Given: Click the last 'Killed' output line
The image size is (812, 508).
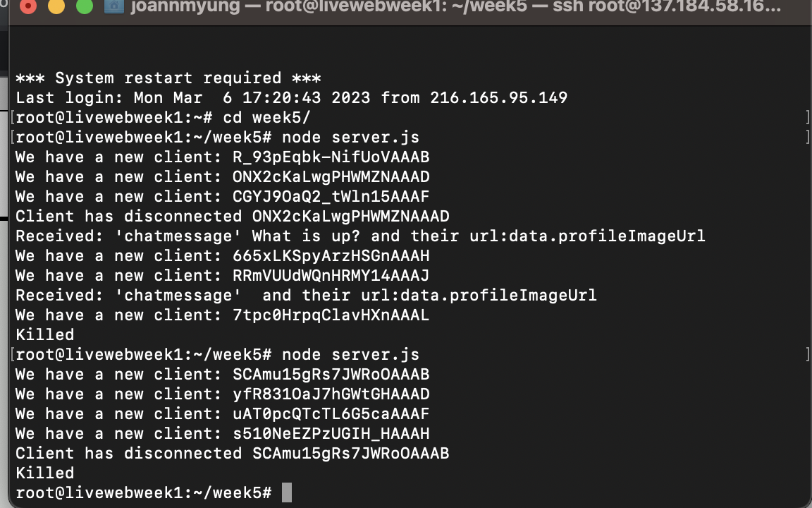Looking at the screenshot, I should pos(44,473).
